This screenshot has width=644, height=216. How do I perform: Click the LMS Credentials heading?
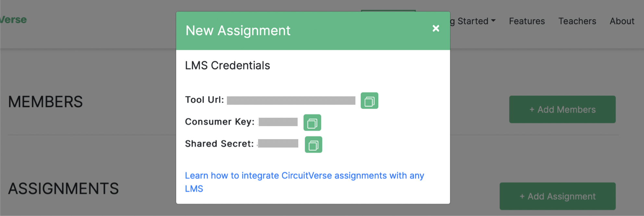(227, 66)
